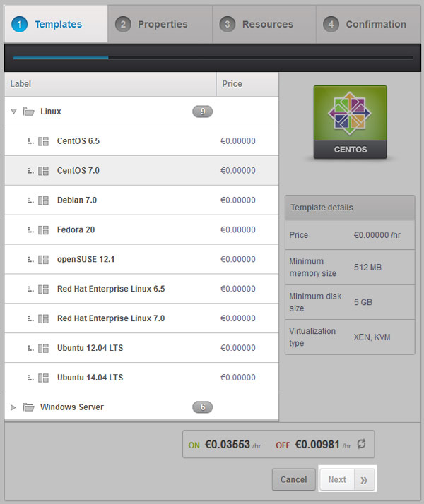Open the Templates tab
This screenshot has height=504, width=424.
pos(56,24)
